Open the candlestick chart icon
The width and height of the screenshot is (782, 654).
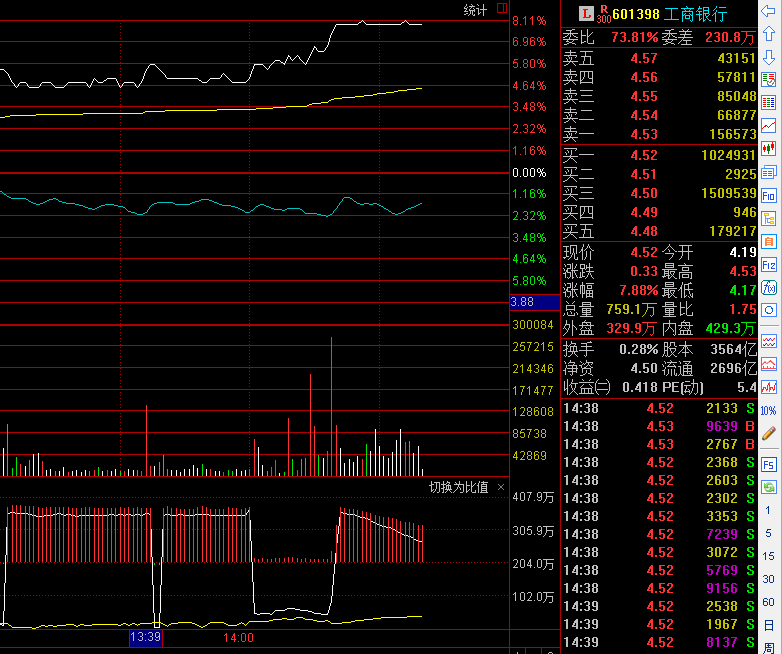769,149
